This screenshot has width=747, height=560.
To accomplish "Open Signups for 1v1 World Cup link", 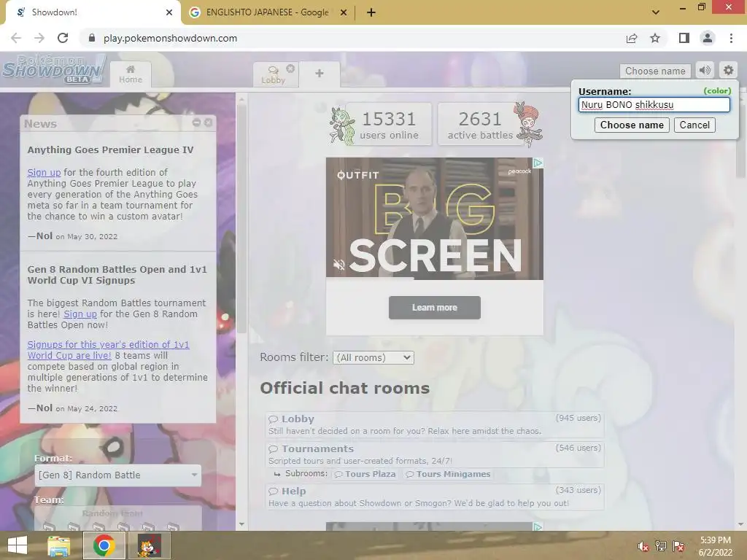I will click(x=108, y=350).
